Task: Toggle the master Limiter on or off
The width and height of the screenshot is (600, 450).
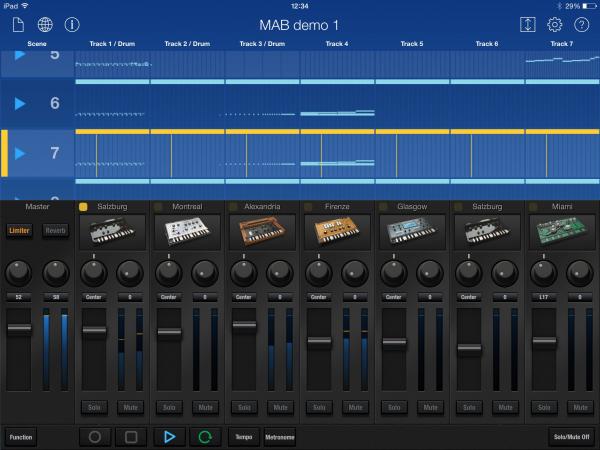Action: tap(20, 231)
